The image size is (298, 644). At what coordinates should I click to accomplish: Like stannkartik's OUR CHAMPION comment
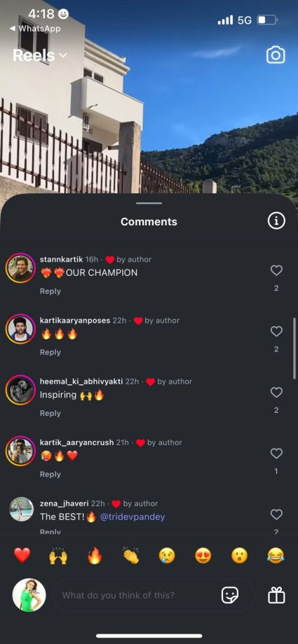tap(276, 270)
